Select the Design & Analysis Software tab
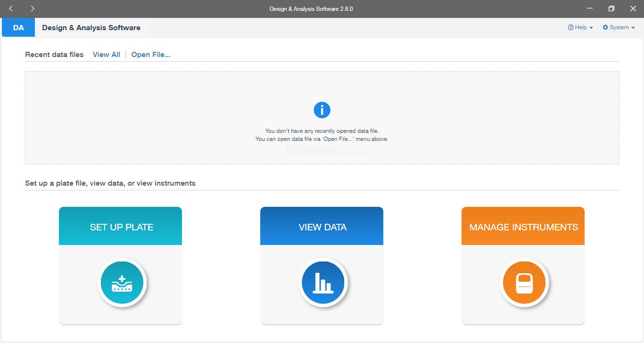Screen dimensions: 644x343 click(91, 27)
